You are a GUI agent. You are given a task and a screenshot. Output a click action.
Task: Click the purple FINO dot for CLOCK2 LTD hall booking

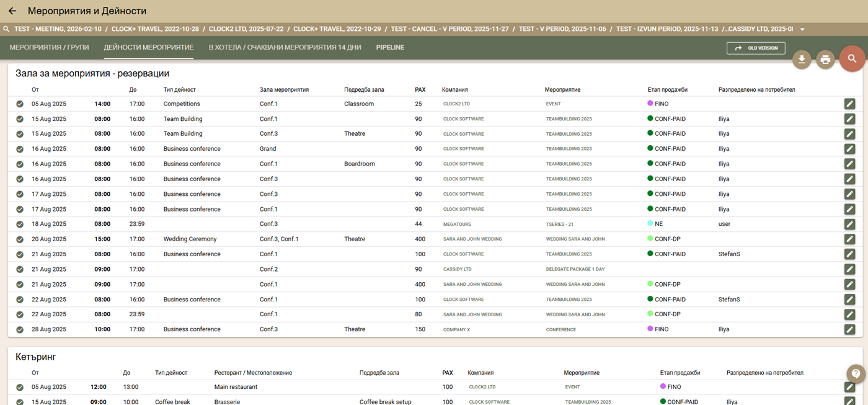click(x=650, y=104)
